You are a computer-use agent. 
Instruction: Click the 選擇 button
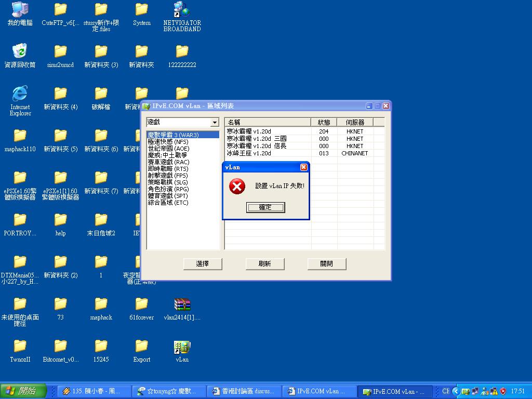coord(203,264)
